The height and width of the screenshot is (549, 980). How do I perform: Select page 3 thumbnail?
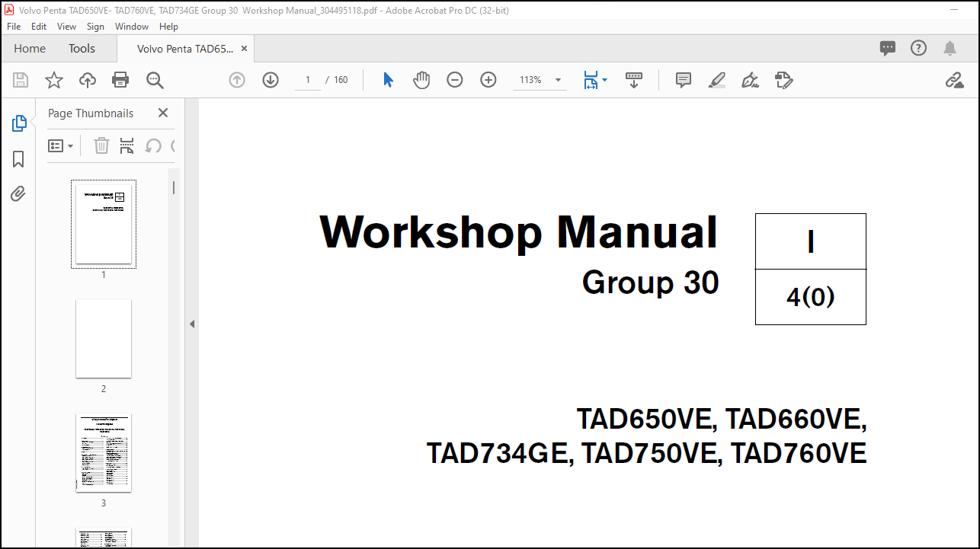pyautogui.click(x=104, y=453)
